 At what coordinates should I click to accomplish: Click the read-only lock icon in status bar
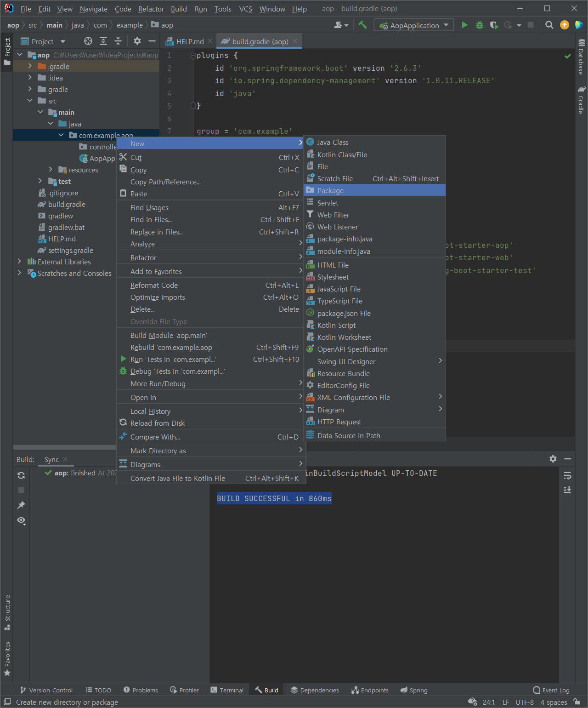(x=577, y=702)
